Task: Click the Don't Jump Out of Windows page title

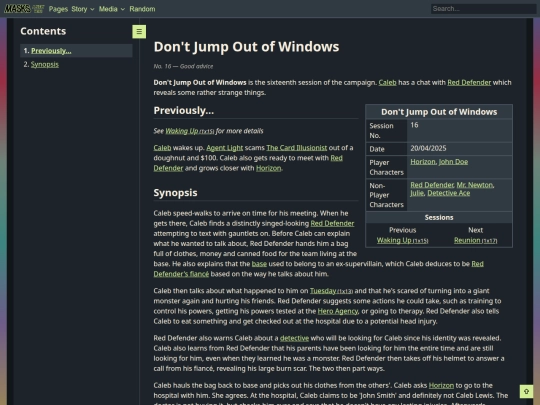Action: (246, 47)
